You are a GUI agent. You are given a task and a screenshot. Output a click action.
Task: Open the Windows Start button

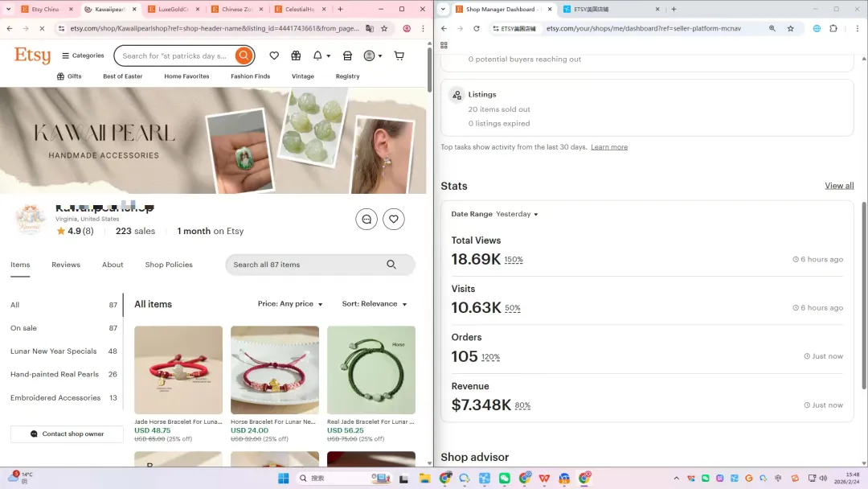[x=284, y=478]
